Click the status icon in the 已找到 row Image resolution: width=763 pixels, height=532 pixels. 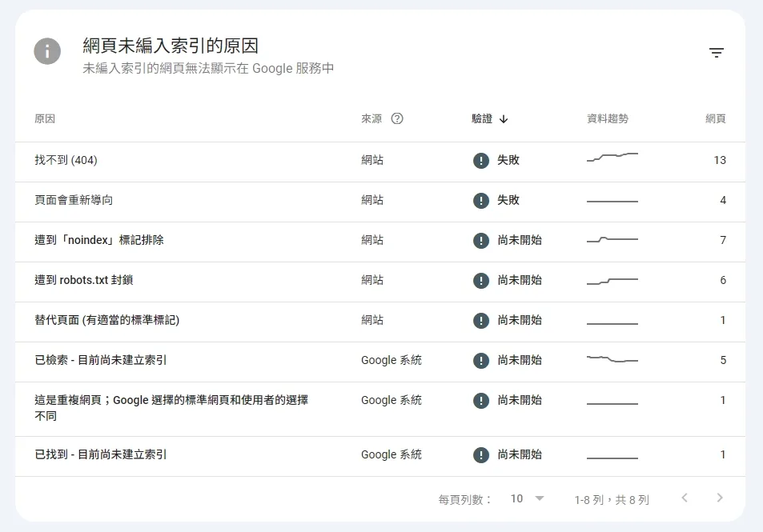pos(480,454)
